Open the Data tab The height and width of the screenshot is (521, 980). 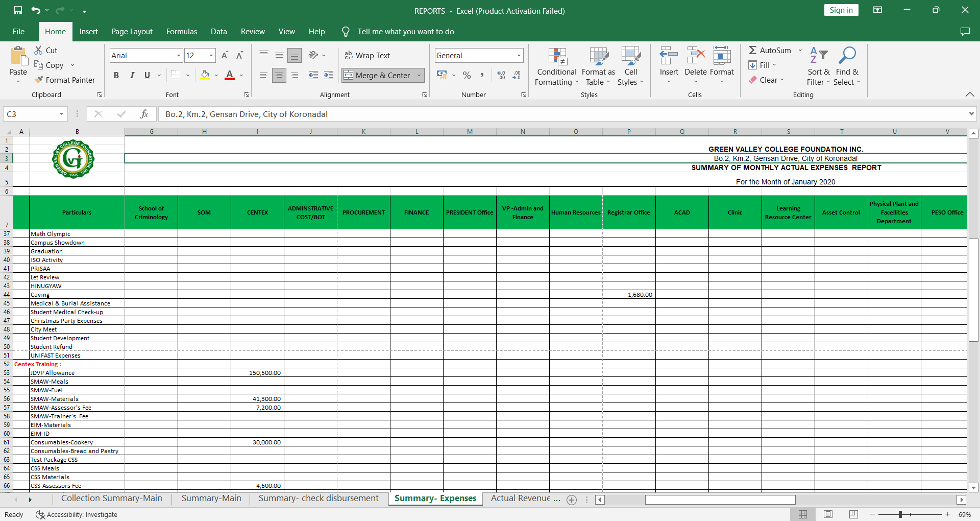tap(219, 31)
